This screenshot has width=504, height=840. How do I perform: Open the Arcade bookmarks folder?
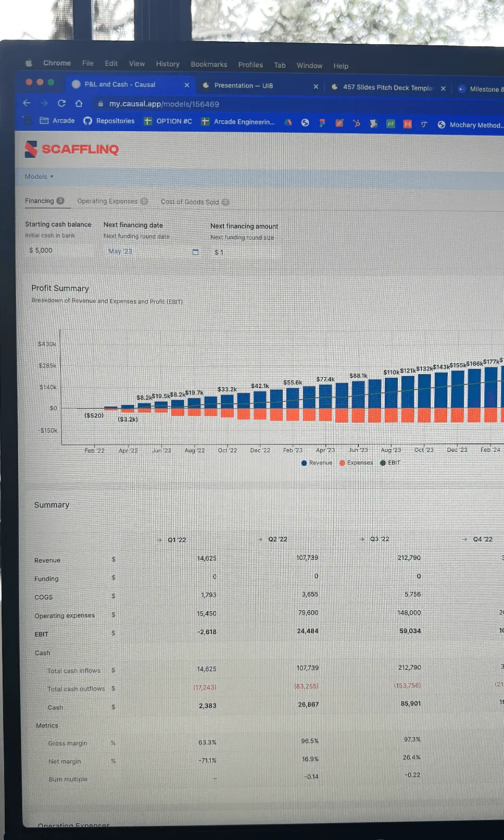pos(57,120)
